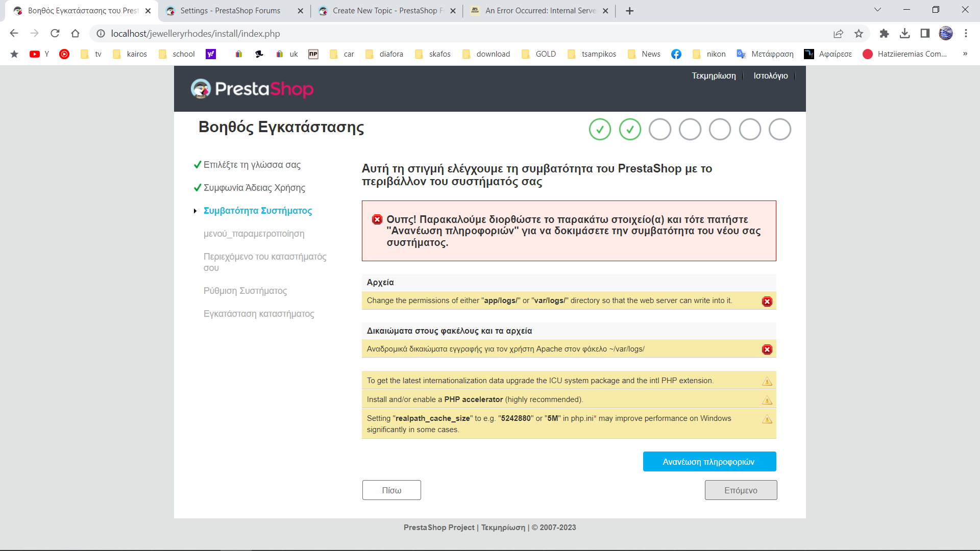This screenshot has width=980, height=551.
Task: Open Chrome three-dot menu
Action: [x=966, y=34]
